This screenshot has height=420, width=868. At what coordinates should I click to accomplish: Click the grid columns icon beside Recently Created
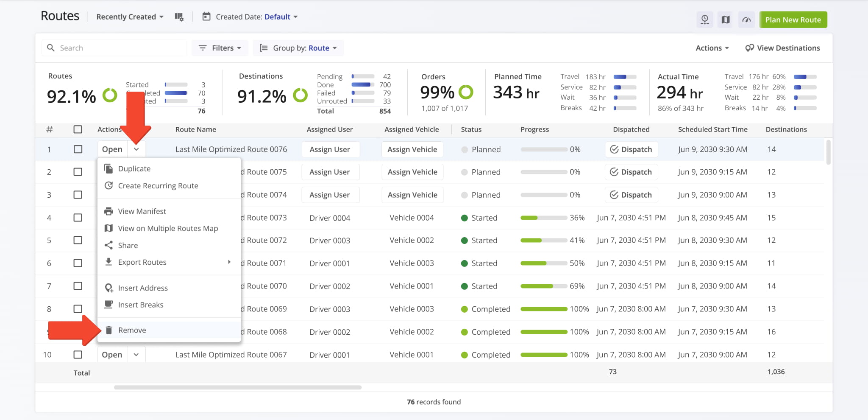pyautogui.click(x=179, y=17)
